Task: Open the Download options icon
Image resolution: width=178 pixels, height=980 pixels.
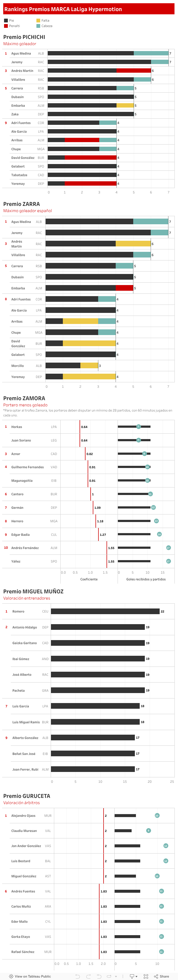Action: pyautogui.click(x=132, y=976)
